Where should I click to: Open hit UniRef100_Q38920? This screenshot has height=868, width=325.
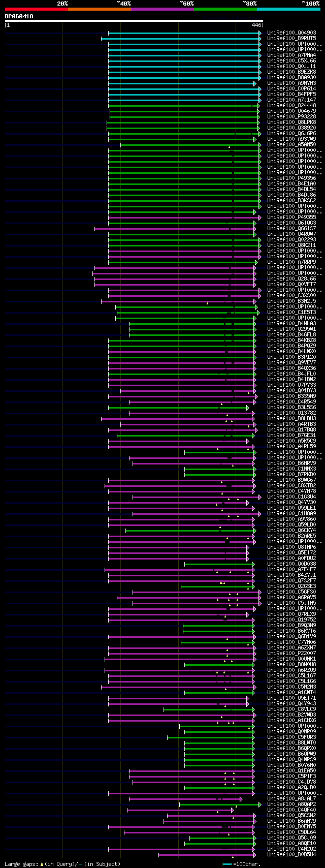[291, 128]
